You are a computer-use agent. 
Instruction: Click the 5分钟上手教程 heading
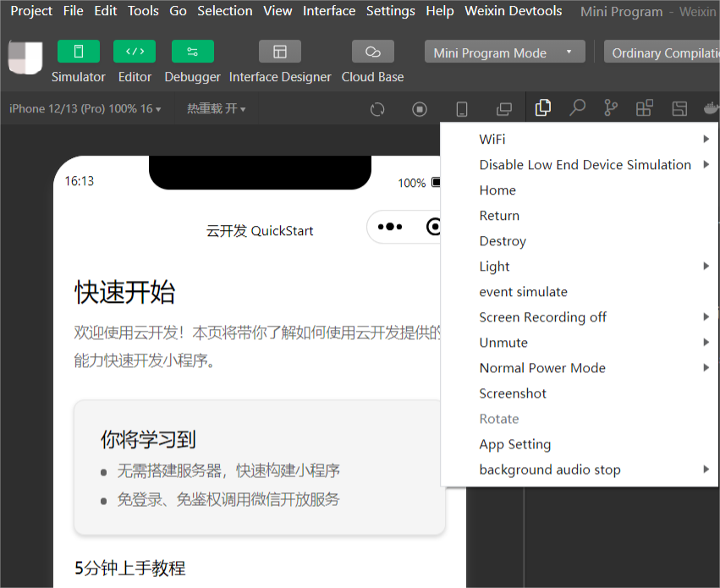(x=130, y=569)
